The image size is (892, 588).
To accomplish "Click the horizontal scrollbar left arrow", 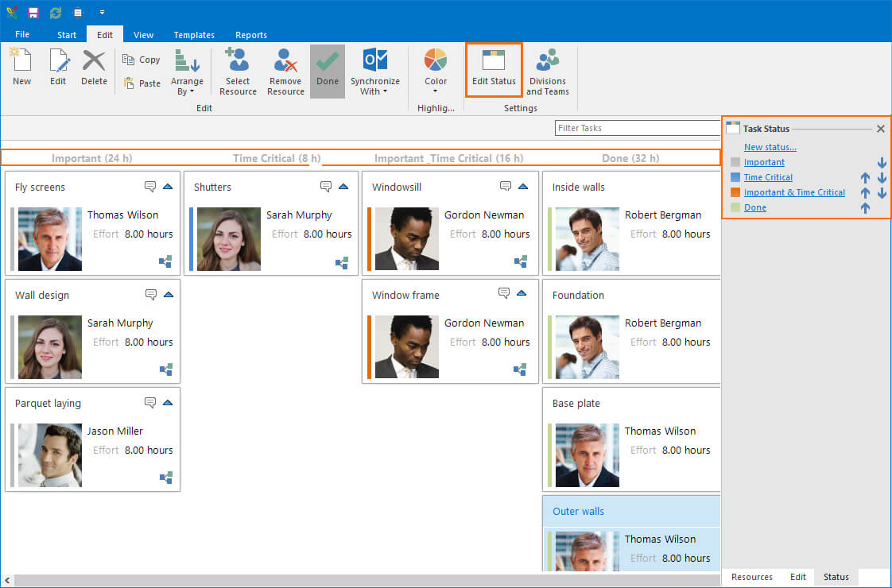I will pyautogui.click(x=7, y=580).
